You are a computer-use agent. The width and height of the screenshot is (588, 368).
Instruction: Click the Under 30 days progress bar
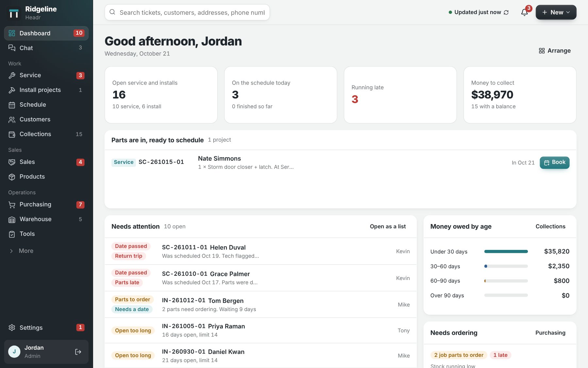coord(506,252)
